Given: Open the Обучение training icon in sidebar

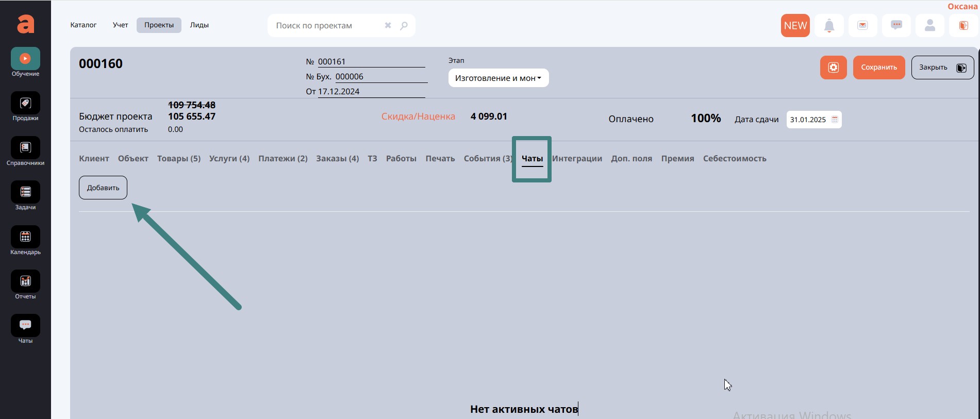Looking at the screenshot, I should [x=25, y=59].
